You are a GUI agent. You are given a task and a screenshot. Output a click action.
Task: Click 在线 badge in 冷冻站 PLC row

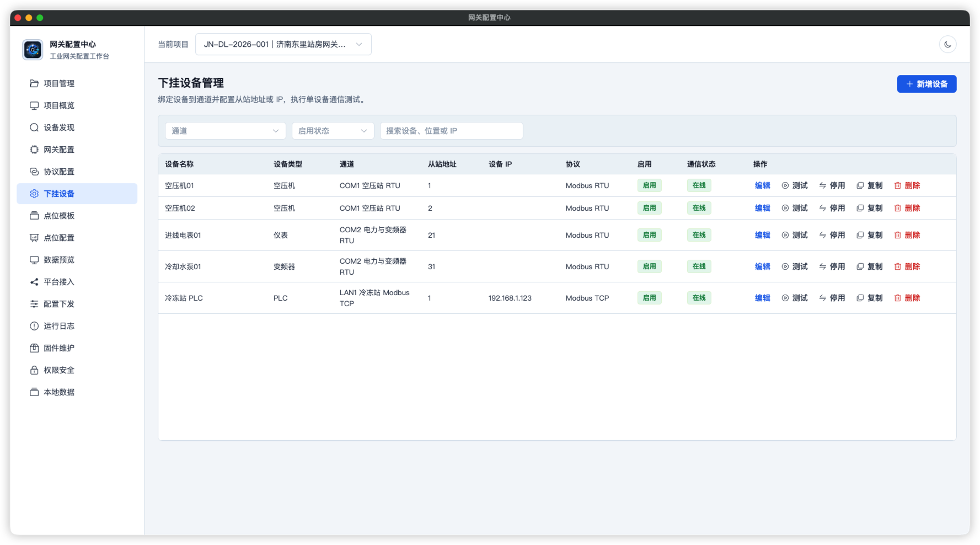pos(699,298)
